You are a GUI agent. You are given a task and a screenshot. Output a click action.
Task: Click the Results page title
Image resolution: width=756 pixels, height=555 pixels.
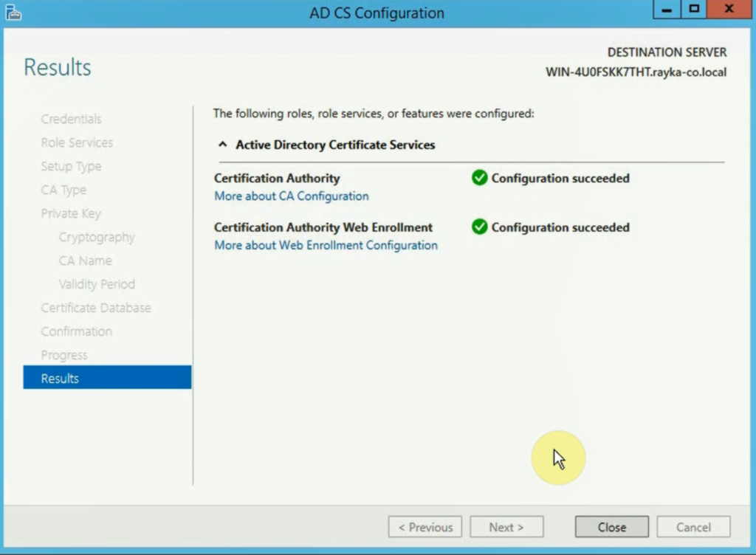[58, 67]
